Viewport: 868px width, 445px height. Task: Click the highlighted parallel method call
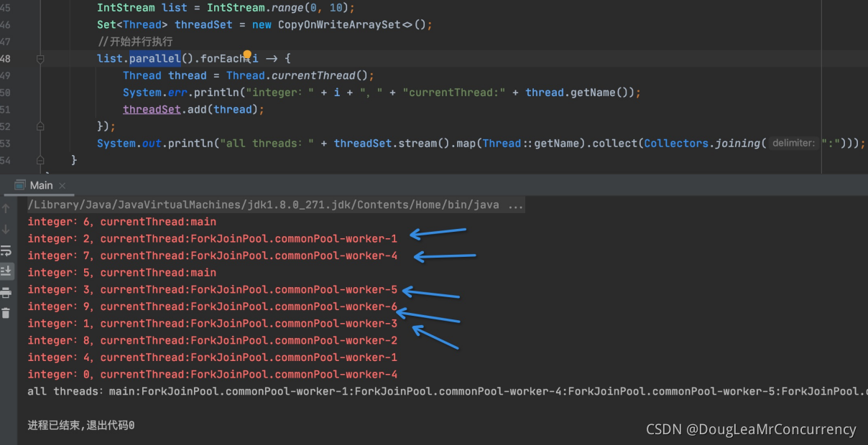coord(154,59)
